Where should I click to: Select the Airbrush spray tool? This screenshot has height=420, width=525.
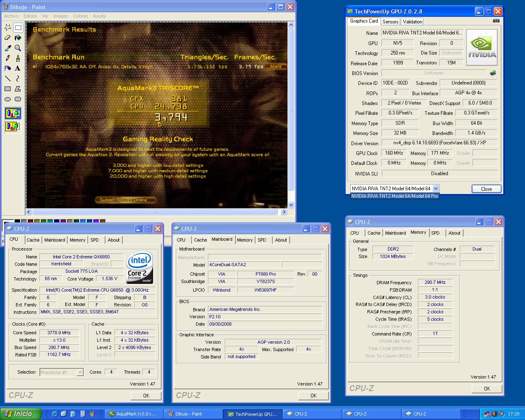[8, 68]
